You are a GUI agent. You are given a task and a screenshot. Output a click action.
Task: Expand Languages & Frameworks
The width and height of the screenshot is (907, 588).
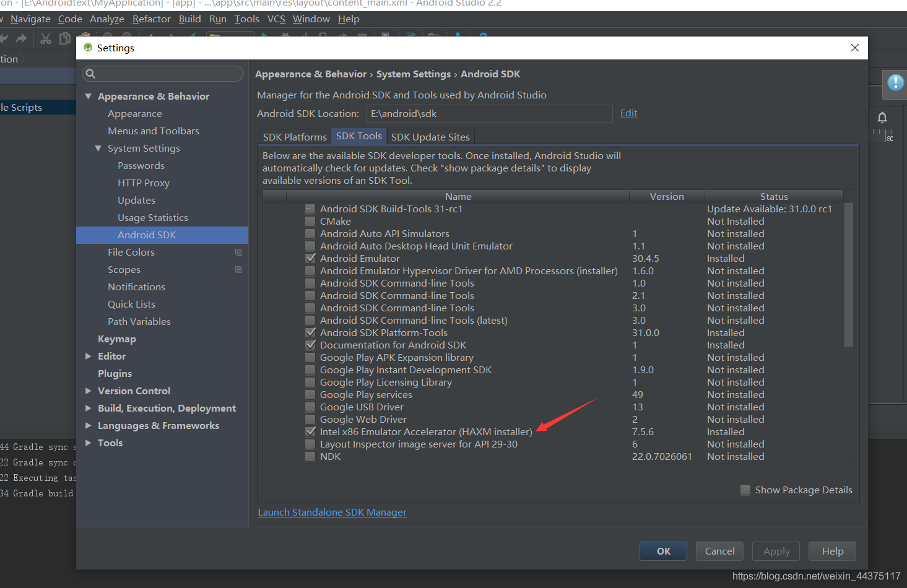point(88,426)
